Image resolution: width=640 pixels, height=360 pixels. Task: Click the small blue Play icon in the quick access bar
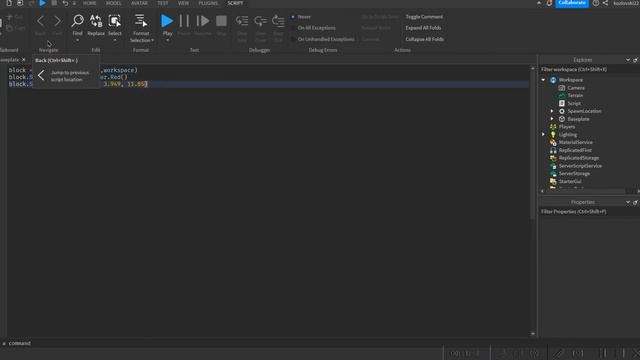pos(42,3)
